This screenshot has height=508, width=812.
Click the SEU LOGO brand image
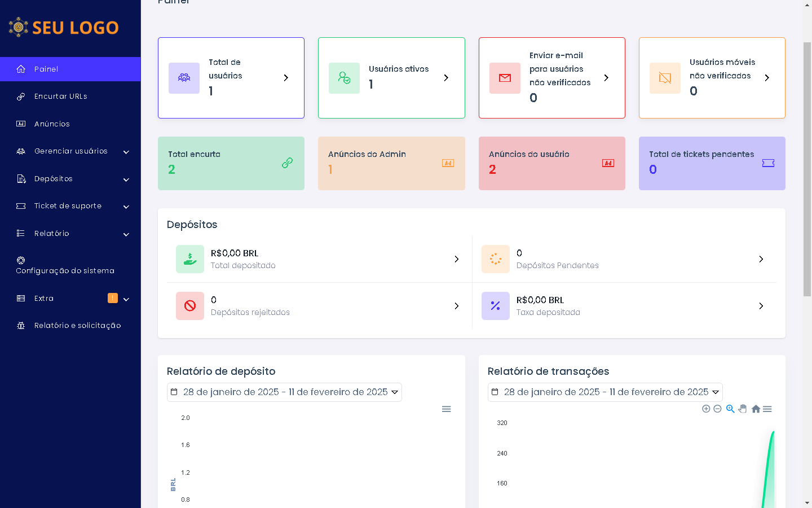coord(64,27)
